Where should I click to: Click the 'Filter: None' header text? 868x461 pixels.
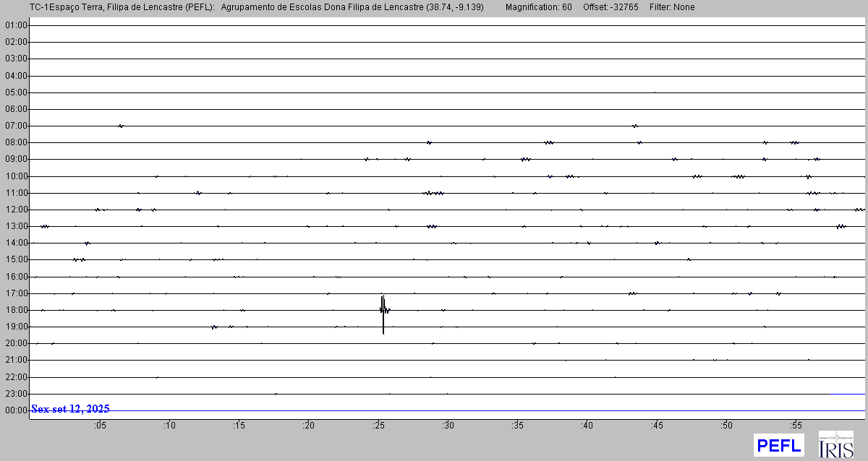click(673, 7)
